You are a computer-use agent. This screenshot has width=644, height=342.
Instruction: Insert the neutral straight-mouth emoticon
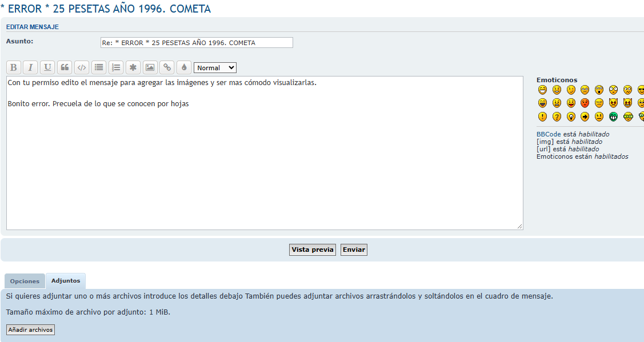point(599,117)
